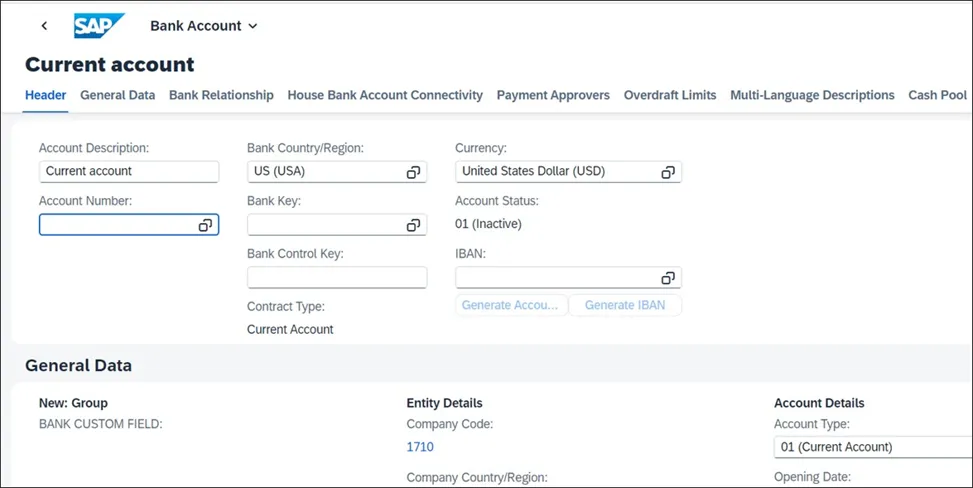973x488 pixels.
Task: Click the SAP logo
Action: pos(99,25)
